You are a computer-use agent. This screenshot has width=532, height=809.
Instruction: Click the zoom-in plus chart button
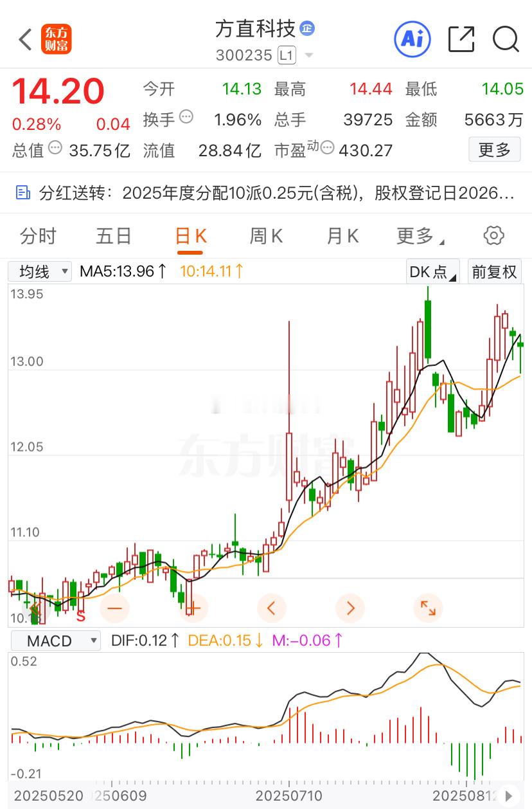(x=193, y=608)
